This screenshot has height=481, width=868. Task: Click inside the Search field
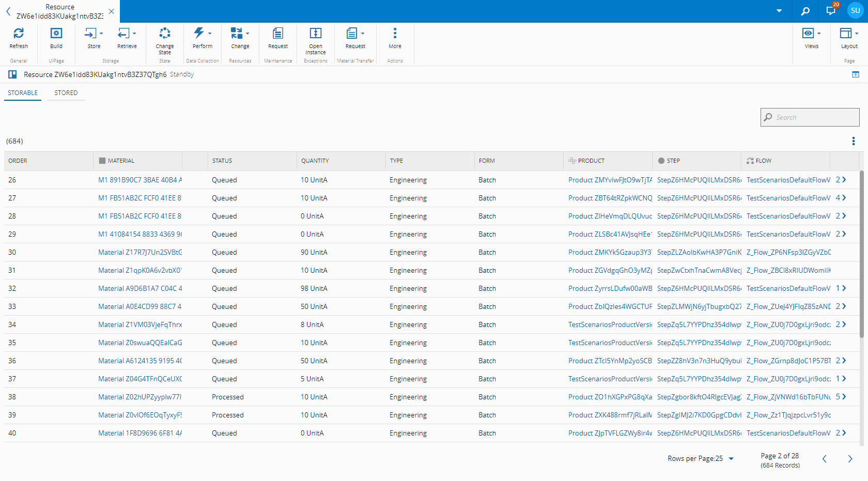tap(810, 117)
